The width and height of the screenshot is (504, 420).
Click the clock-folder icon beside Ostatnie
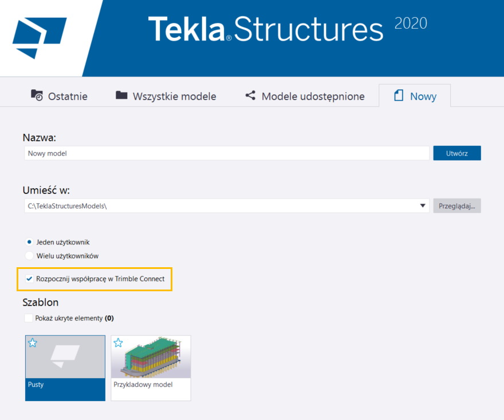pyautogui.click(x=37, y=96)
